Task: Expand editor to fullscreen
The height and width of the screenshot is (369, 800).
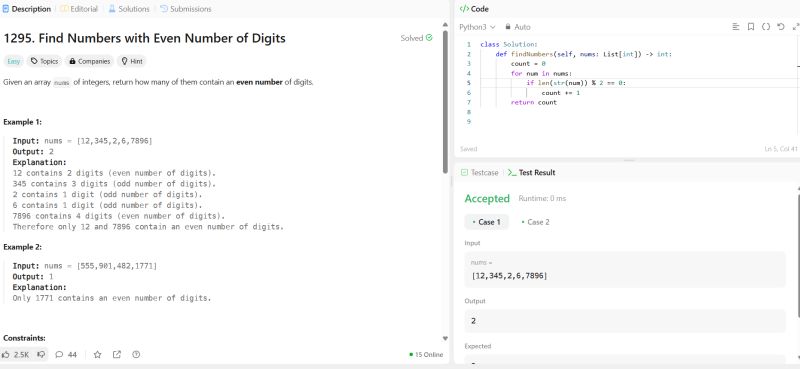Action: point(795,27)
